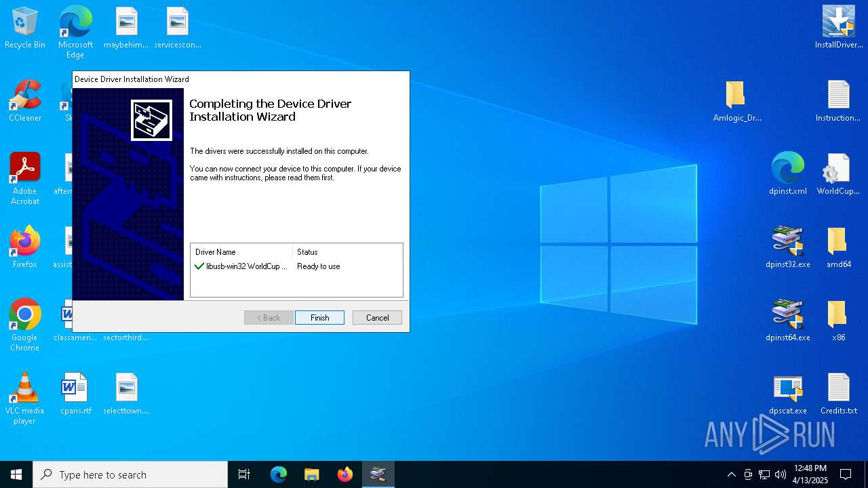
Task: Click the Status column header
Action: [x=347, y=252]
